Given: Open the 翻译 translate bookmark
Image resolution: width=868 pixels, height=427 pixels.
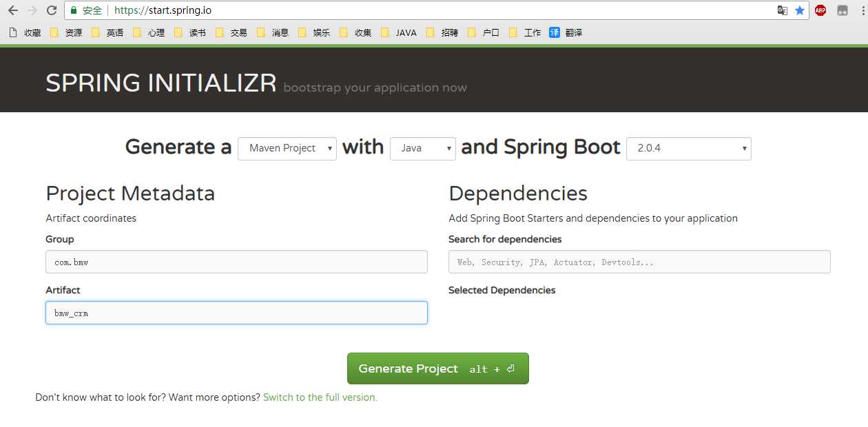Looking at the screenshot, I should [566, 32].
